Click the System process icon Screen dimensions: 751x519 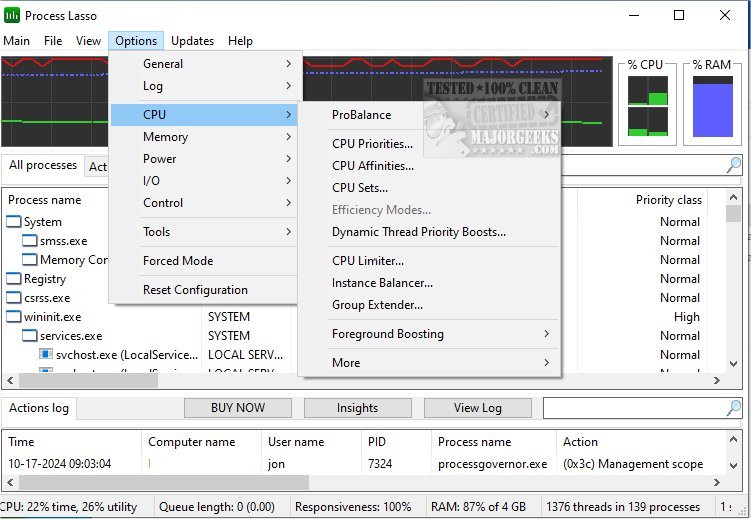click(14, 222)
